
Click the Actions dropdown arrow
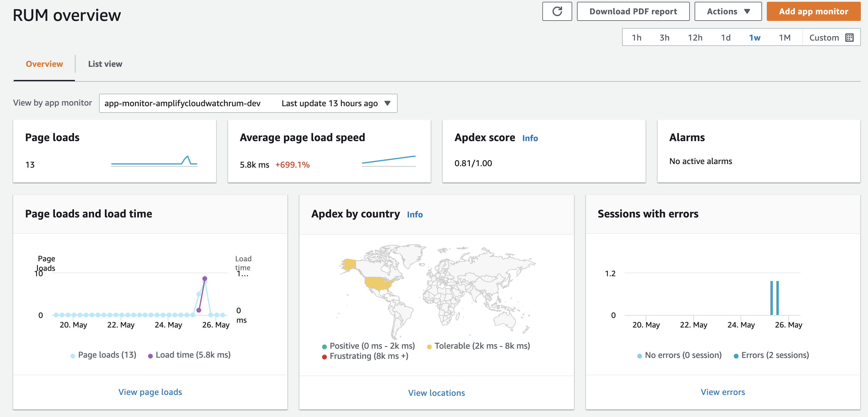pyautogui.click(x=747, y=11)
